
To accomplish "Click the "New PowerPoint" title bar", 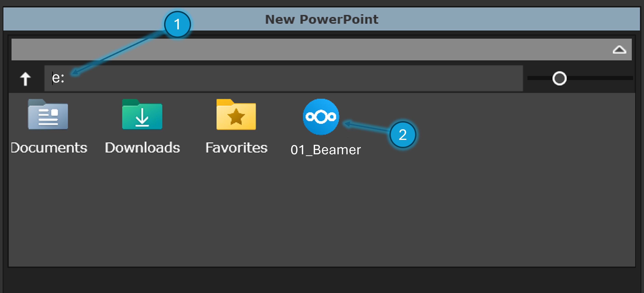I will click(321, 19).
